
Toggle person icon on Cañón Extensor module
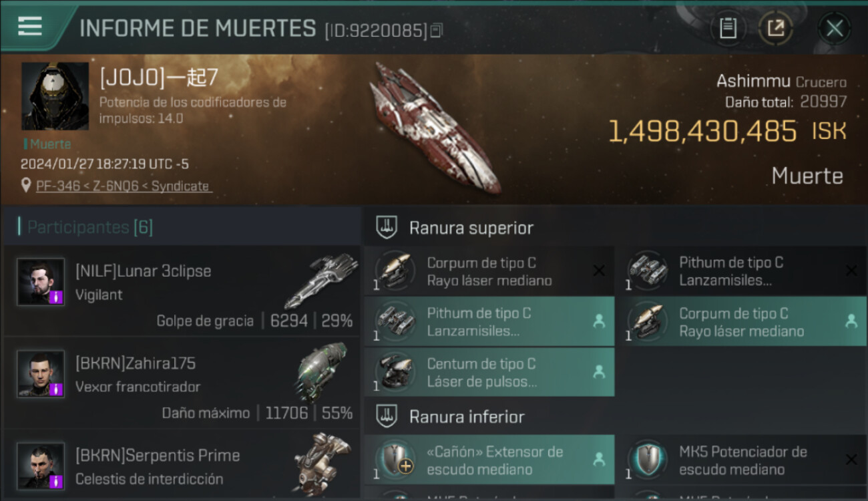599,460
